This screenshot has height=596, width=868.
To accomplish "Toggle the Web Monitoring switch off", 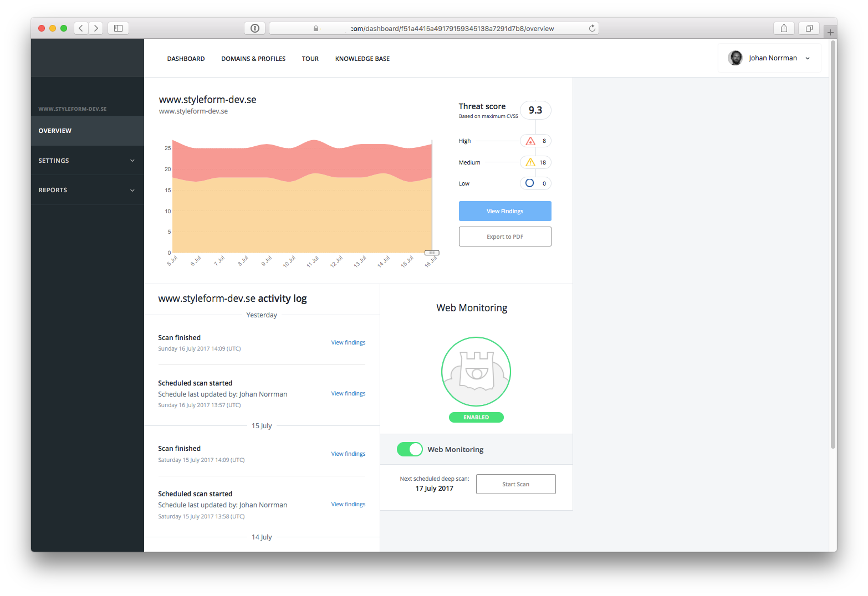I will point(410,449).
